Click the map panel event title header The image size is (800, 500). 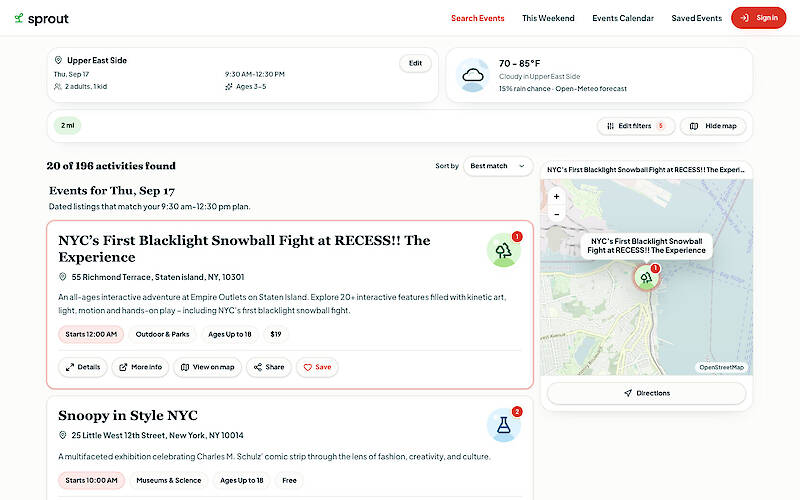[646, 170]
